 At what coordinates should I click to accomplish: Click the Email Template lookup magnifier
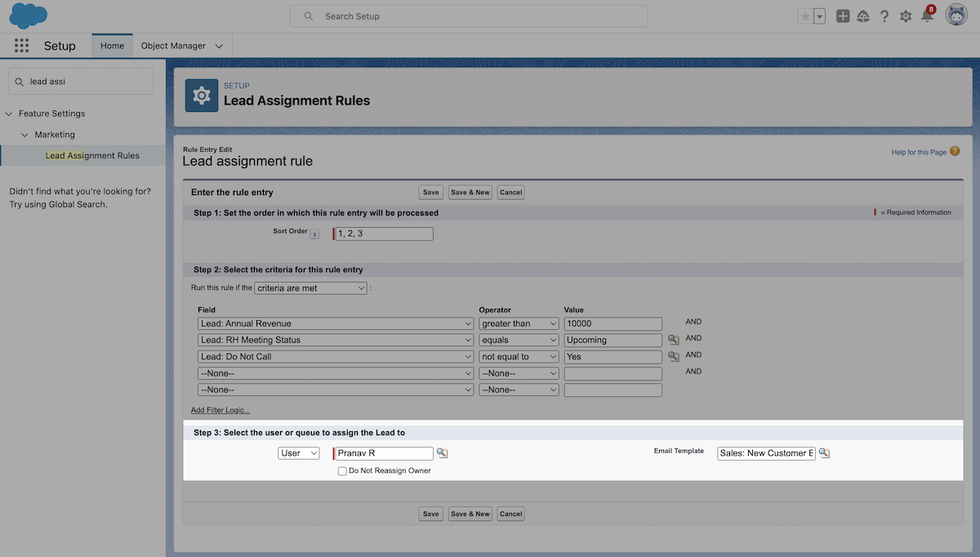[824, 452]
